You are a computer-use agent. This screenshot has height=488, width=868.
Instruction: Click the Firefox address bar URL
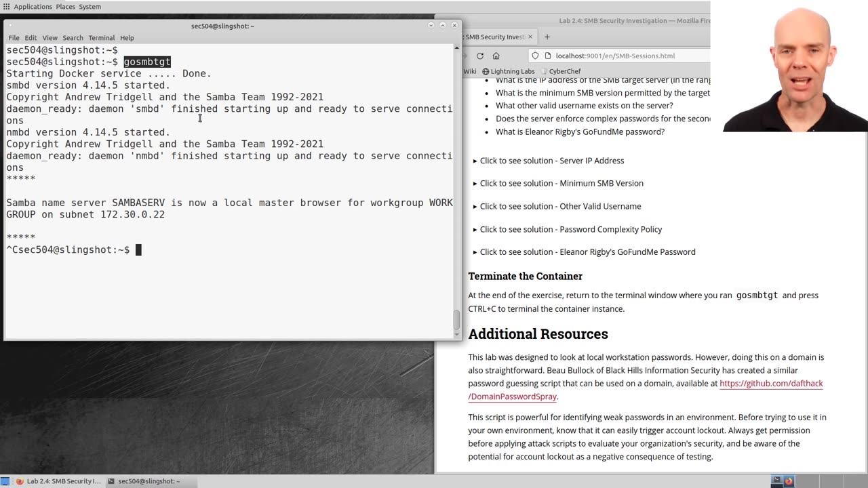(x=615, y=56)
